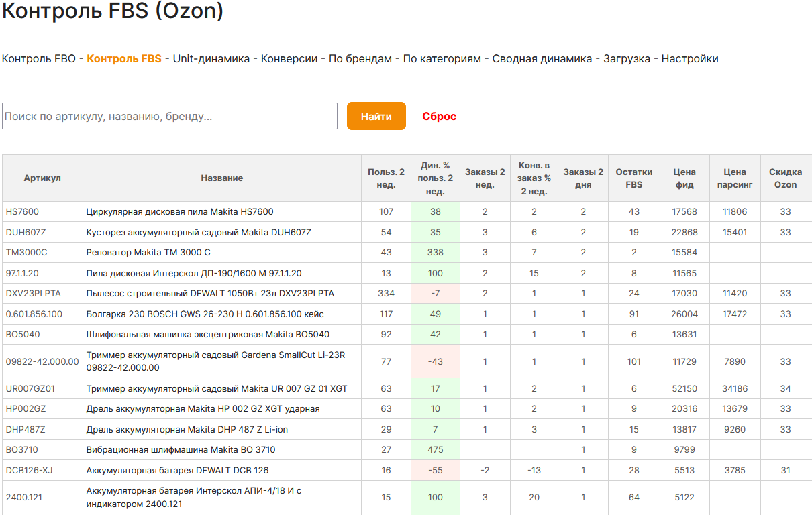
Task: Select article HP002GZ cell
Action: point(42,409)
